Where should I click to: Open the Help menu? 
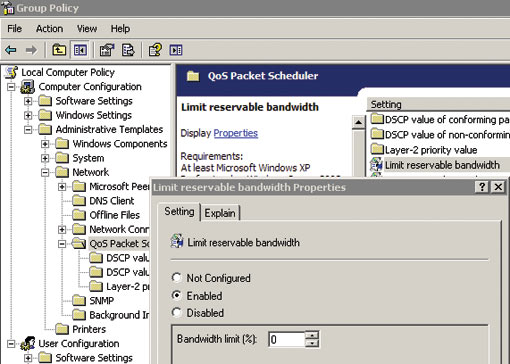click(120, 29)
